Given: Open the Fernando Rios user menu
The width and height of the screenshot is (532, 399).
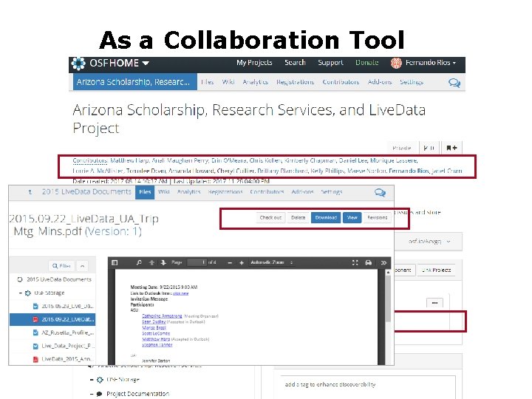Looking at the screenshot, I should (x=430, y=63).
